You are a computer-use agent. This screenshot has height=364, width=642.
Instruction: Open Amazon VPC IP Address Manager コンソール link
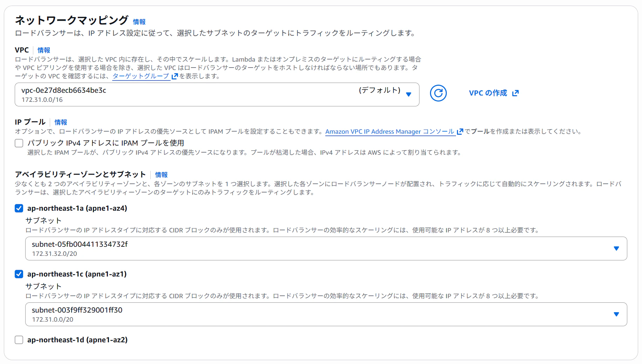click(390, 132)
